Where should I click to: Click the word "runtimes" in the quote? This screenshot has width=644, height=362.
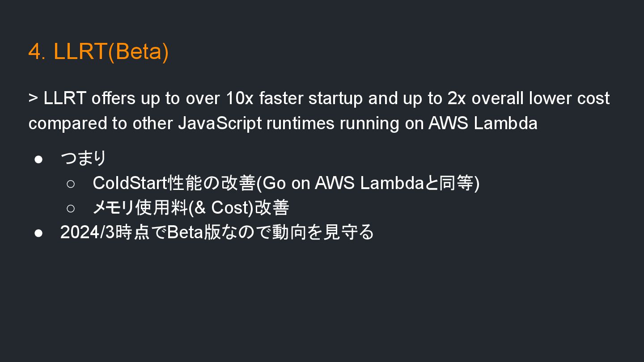click(300, 123)
